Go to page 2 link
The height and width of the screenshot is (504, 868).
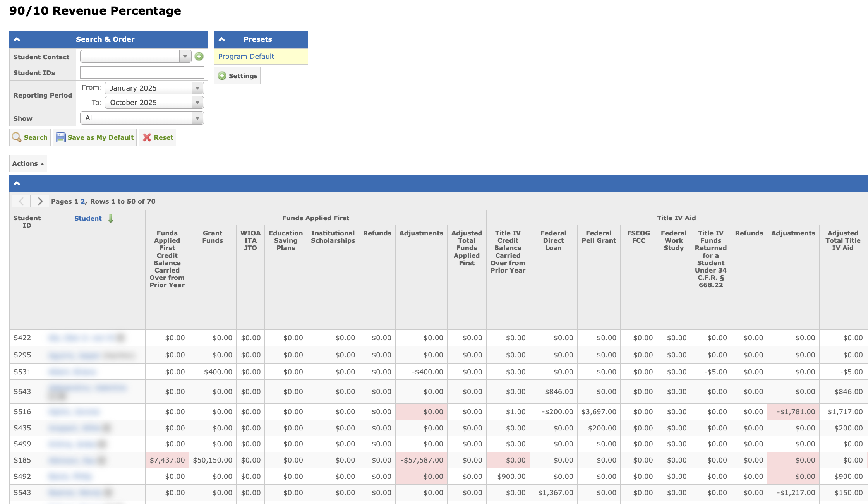82,201
